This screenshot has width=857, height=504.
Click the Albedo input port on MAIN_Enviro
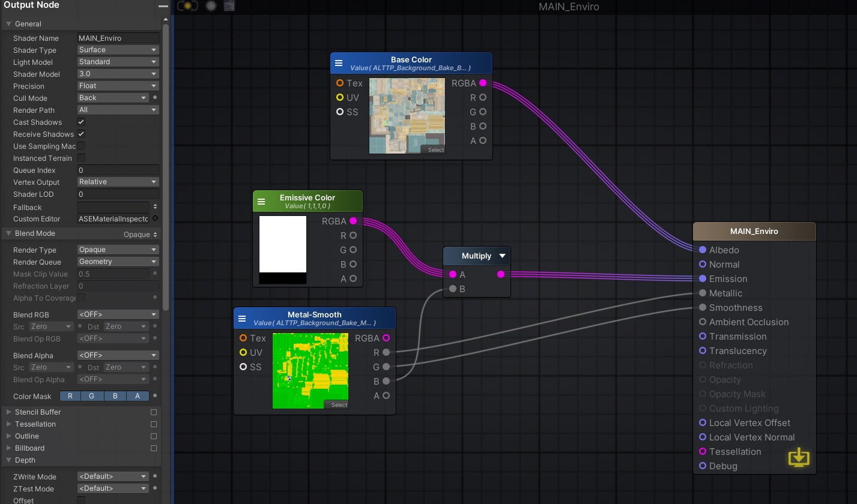pos(703,250)
